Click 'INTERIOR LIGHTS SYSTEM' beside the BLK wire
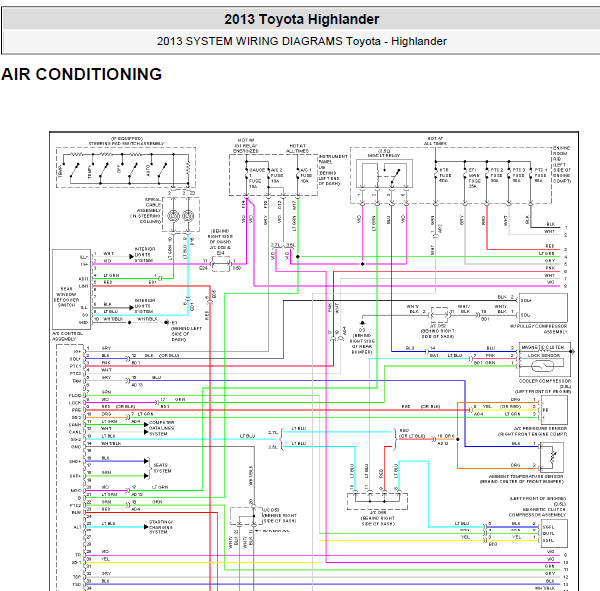Screen dimensions: 600x591 (145, 306)
